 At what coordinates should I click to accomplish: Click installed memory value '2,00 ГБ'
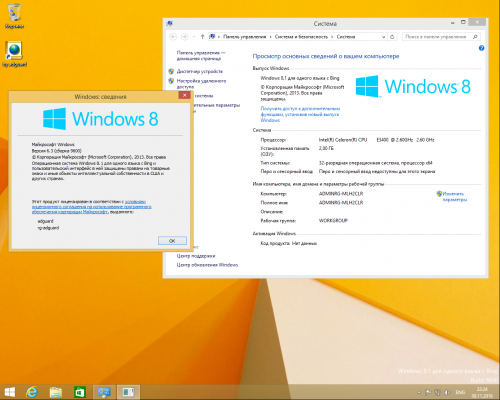(x=326, y=148)
